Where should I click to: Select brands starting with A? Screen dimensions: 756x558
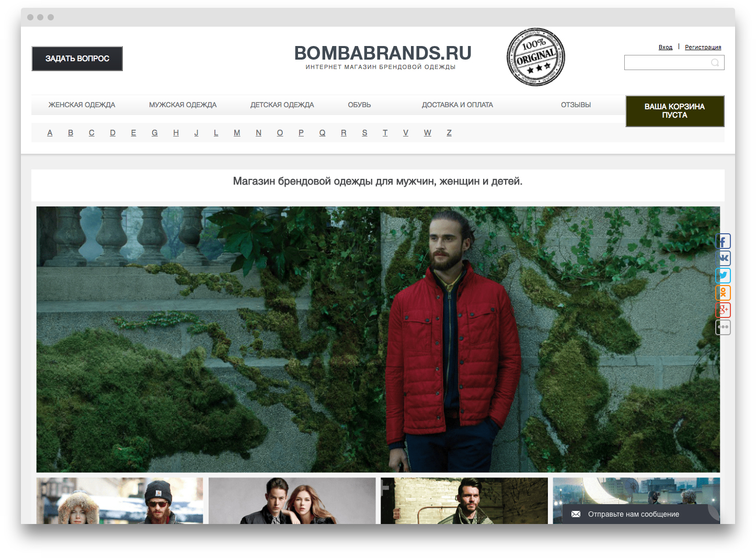coord(50,133)
